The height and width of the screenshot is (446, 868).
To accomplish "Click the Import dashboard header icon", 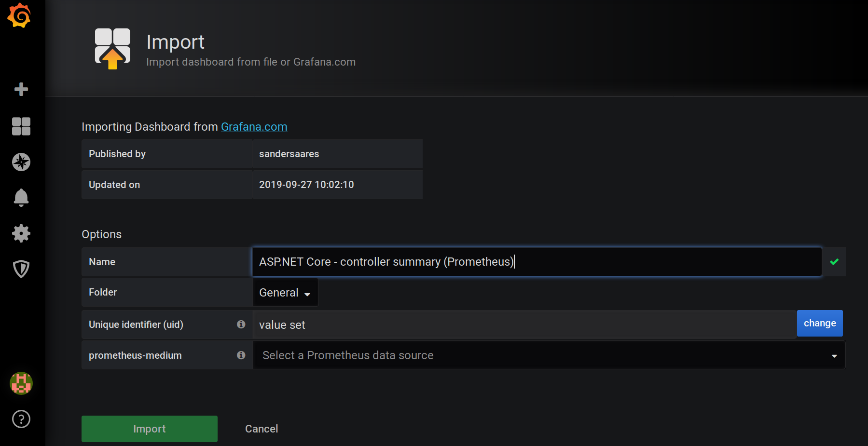I will tap(112, 48).
